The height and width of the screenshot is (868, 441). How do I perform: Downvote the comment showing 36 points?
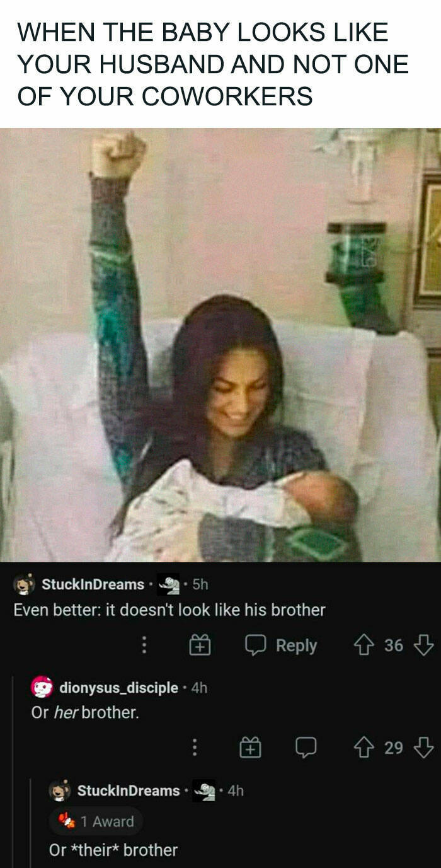tap(424, 645)
